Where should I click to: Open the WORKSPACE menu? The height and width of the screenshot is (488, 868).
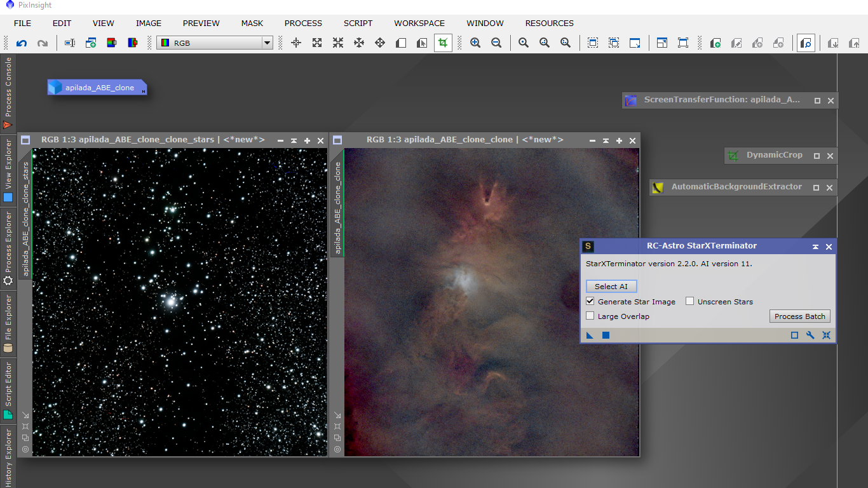[419, 23]
